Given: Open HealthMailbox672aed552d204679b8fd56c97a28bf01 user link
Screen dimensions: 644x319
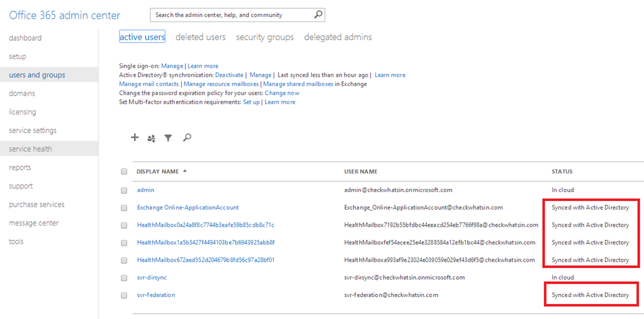Looking at the screenshot, I should [x=206, y=260].
